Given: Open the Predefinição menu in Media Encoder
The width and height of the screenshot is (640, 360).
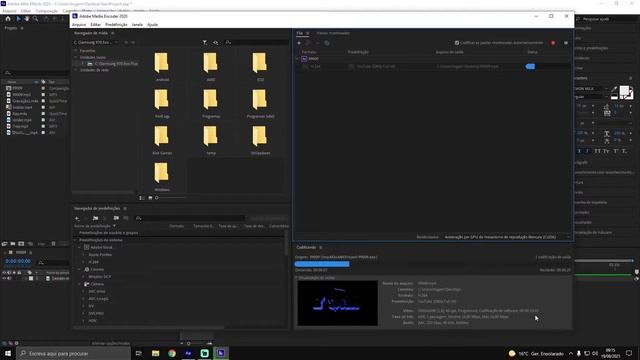Looking at the screenshot, I should pyautogui.click(x=116, y=24).
